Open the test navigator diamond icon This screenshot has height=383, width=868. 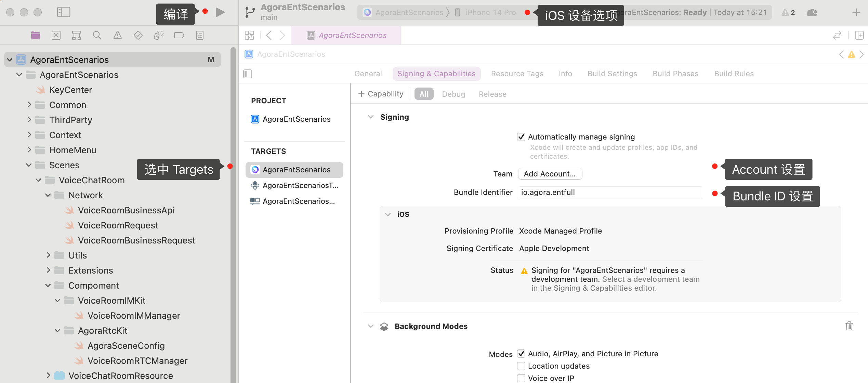pos(138,35)
